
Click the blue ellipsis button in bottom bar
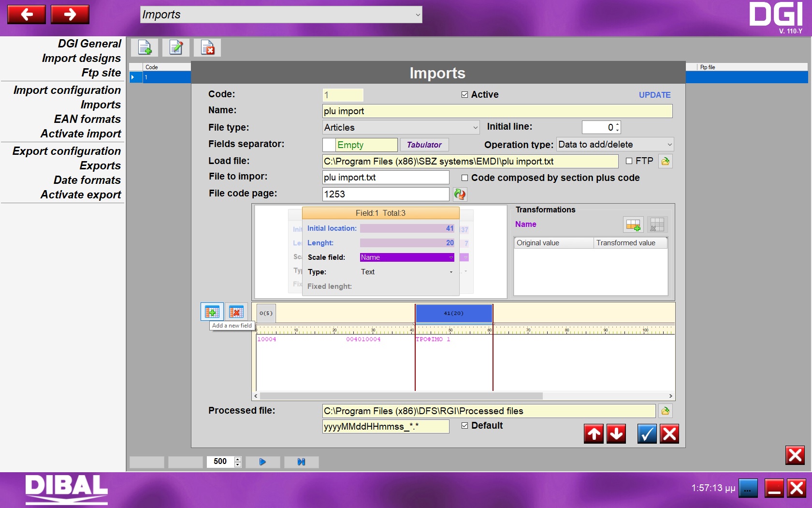pyautogui.click(x=748, y=488)
